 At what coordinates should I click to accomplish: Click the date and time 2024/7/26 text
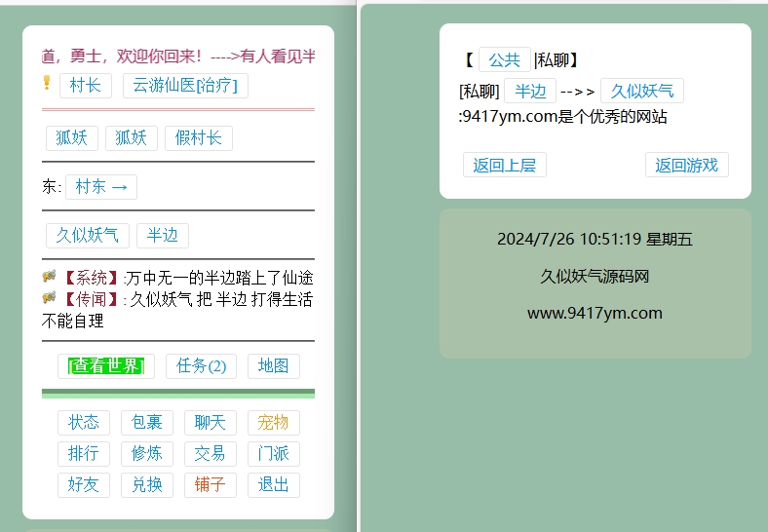click(x=595, y=239)
